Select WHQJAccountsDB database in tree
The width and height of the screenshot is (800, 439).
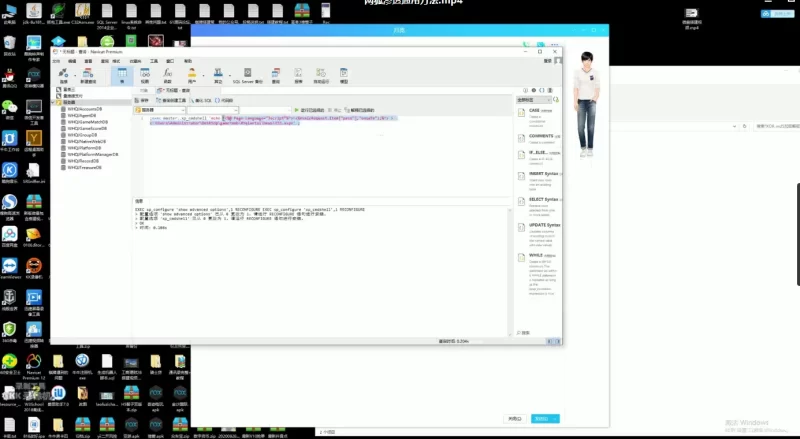pyautogui.click(x=84, y=109)
